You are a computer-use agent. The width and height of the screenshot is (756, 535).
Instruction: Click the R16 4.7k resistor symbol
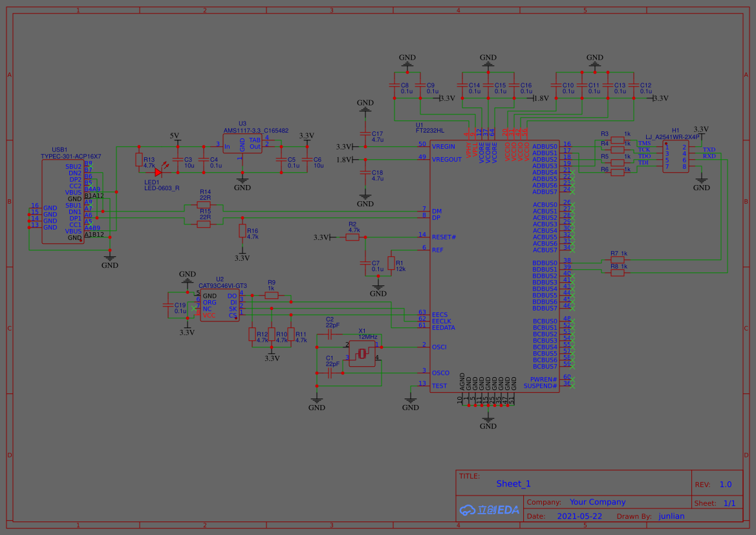click(243, 230)
